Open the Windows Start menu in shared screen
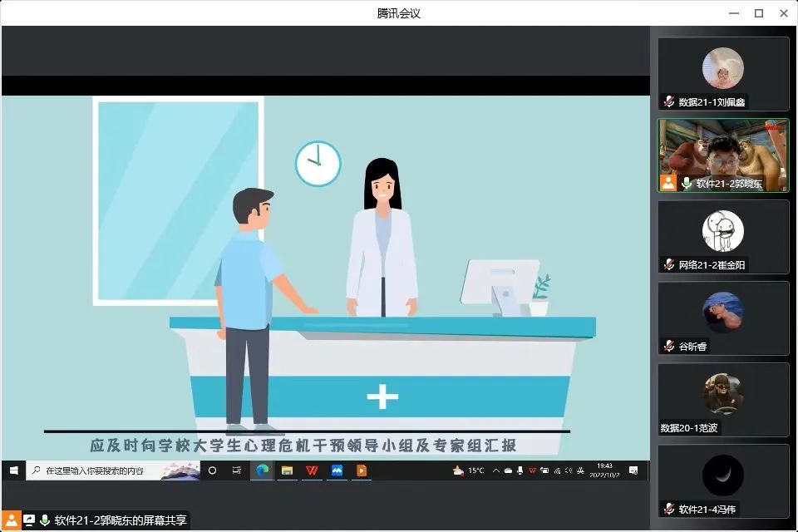Screen dimensions: 798x532 point(13,470)
